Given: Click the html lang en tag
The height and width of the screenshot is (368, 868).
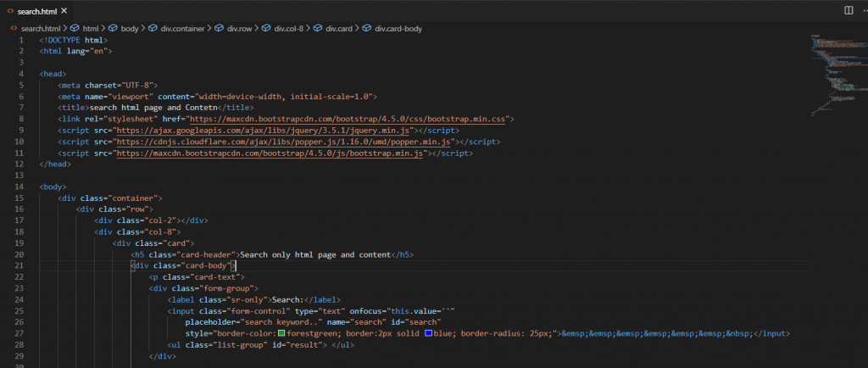Looking at the screenshot, I should tap(75, 51).
